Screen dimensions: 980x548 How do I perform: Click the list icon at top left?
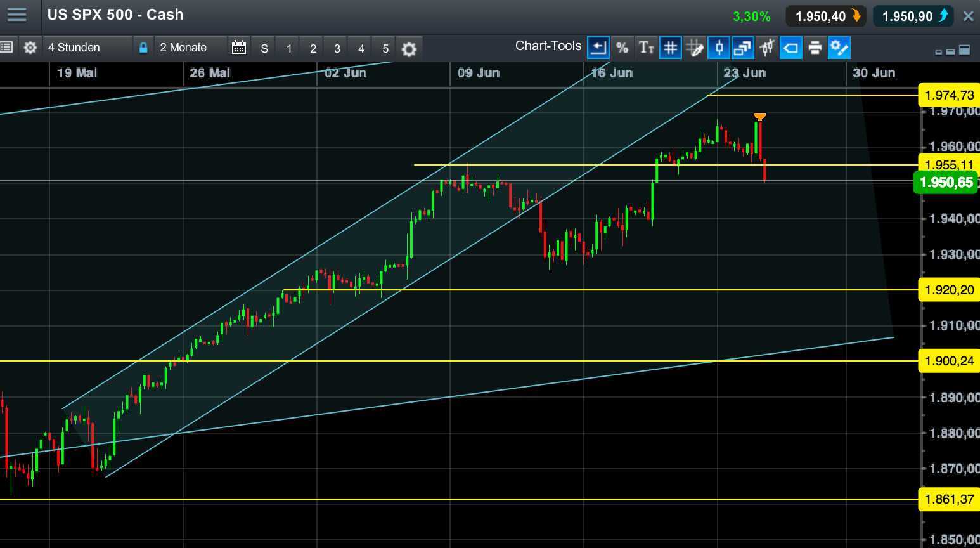pyautogui.click(x=6, y=47)
